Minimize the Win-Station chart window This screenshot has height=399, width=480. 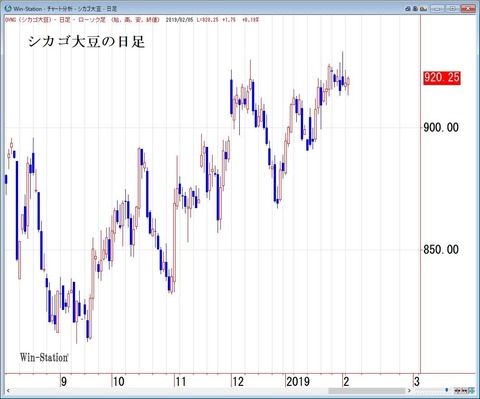click(x=437, y=9)
